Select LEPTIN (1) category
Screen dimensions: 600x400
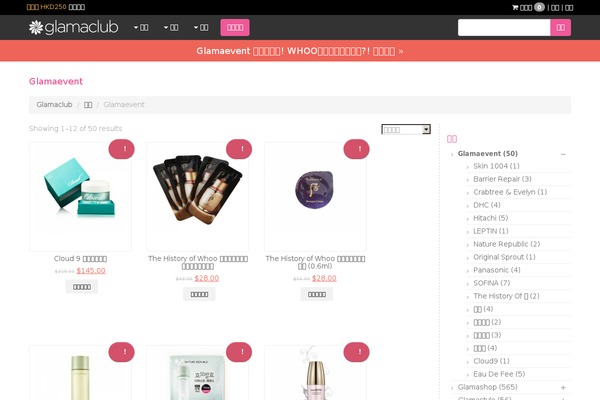tap(491, 231)
